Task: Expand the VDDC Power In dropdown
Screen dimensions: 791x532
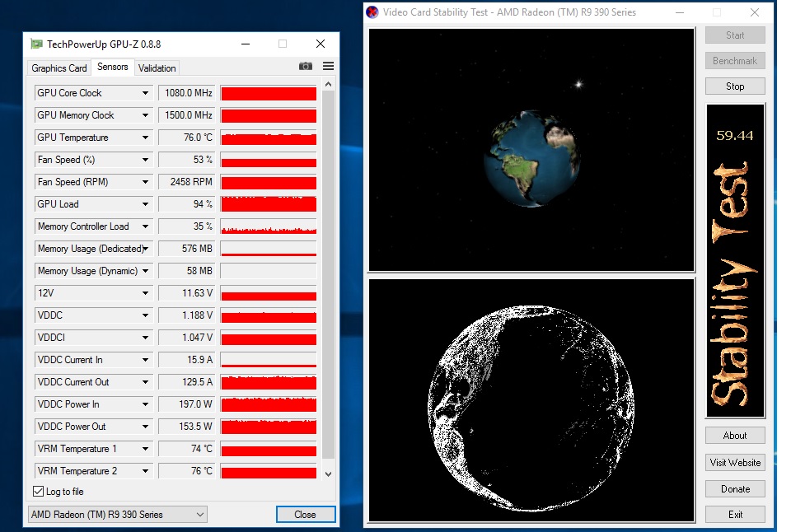Action: [145, 404]
